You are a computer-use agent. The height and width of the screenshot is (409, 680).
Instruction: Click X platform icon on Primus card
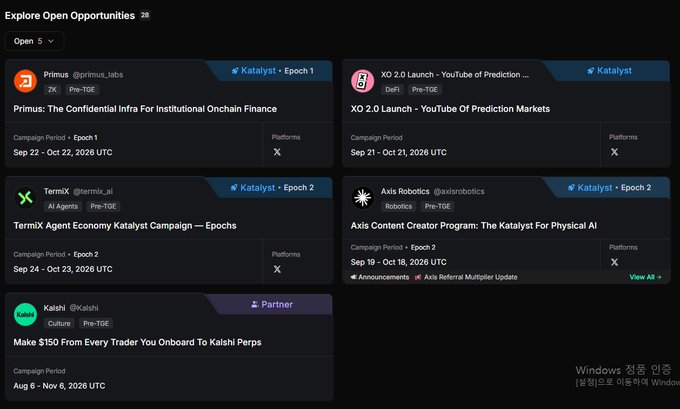(x=277, y=152)
